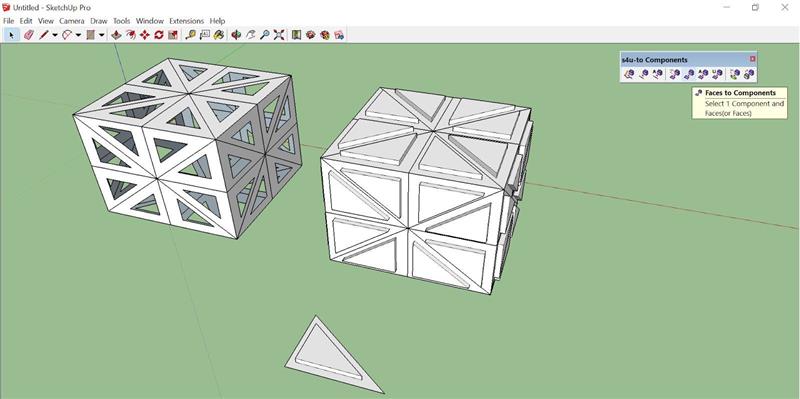
Task: Click the Zoom Extents tool
Action: pyautogui.click(x=279, y=35)
